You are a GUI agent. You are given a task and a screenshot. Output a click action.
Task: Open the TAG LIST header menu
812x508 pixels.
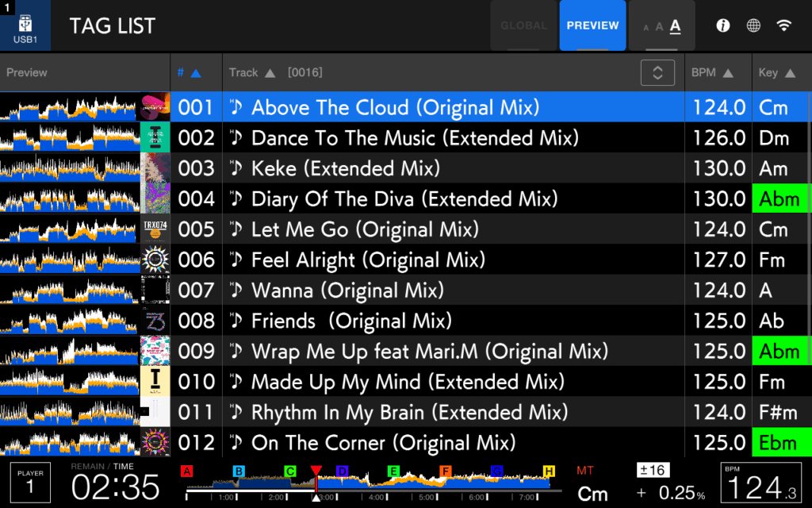tap(112, 25)
